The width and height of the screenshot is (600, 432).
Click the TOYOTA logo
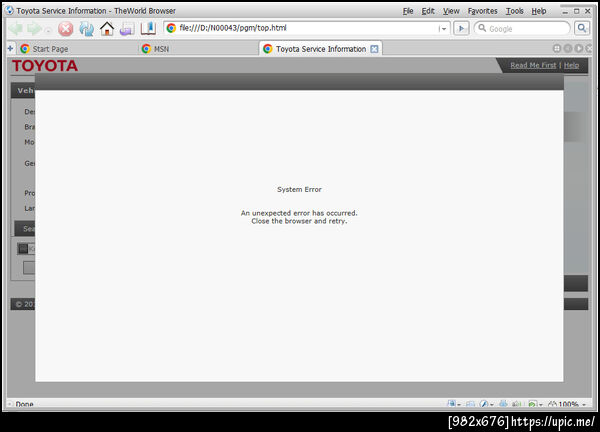tap(45, 66)
